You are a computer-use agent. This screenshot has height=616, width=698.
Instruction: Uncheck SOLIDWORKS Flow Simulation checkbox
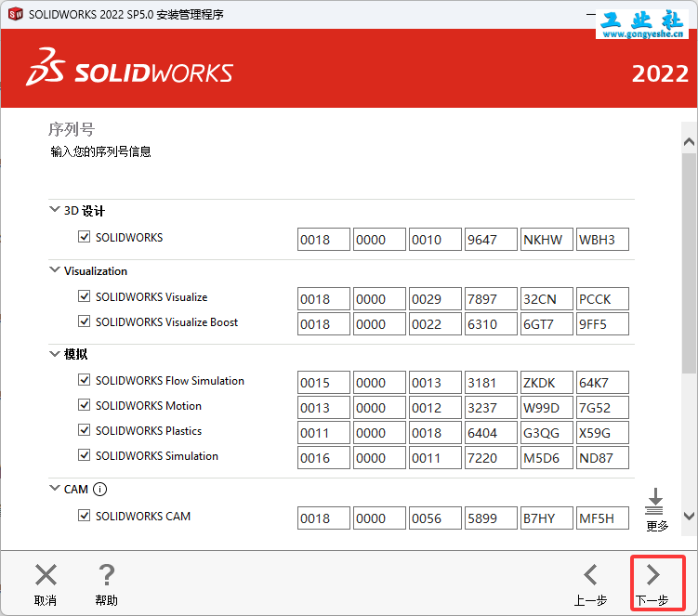(84, 380)
